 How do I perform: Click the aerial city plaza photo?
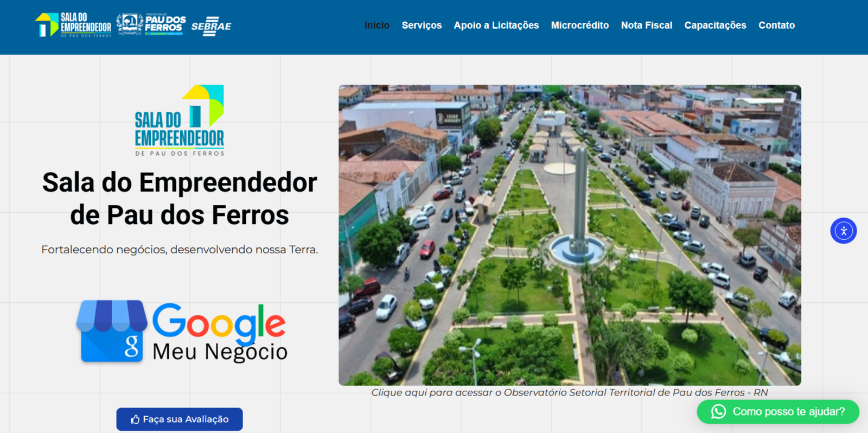570,235
